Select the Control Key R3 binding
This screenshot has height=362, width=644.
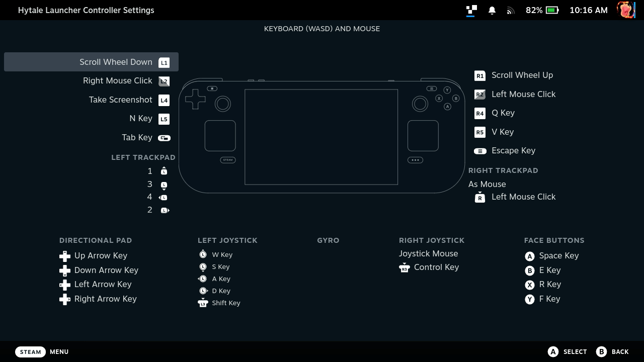pyautogui.click(x=436, y=267)
